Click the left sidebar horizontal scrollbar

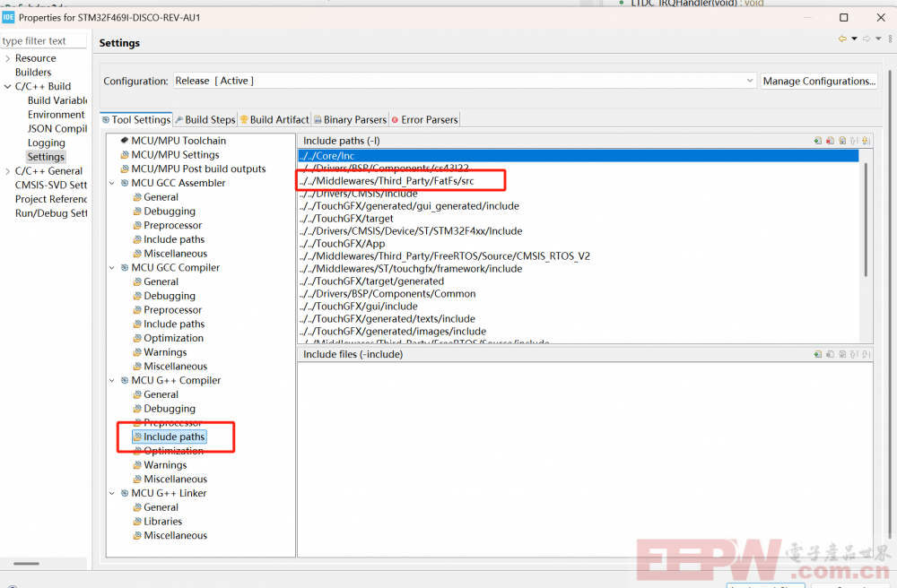pyautogui.click(x=26, y=564)
